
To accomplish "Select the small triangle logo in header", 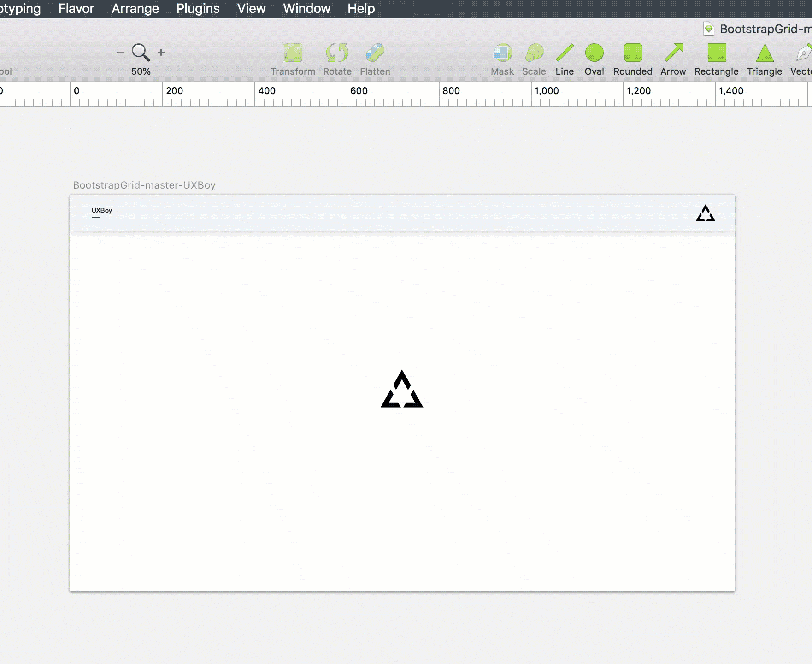I will (x=705, y=213).
